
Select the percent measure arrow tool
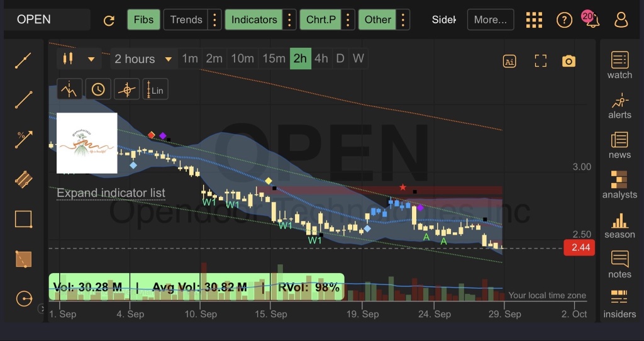pyautogui.click(x=23, y=140)
